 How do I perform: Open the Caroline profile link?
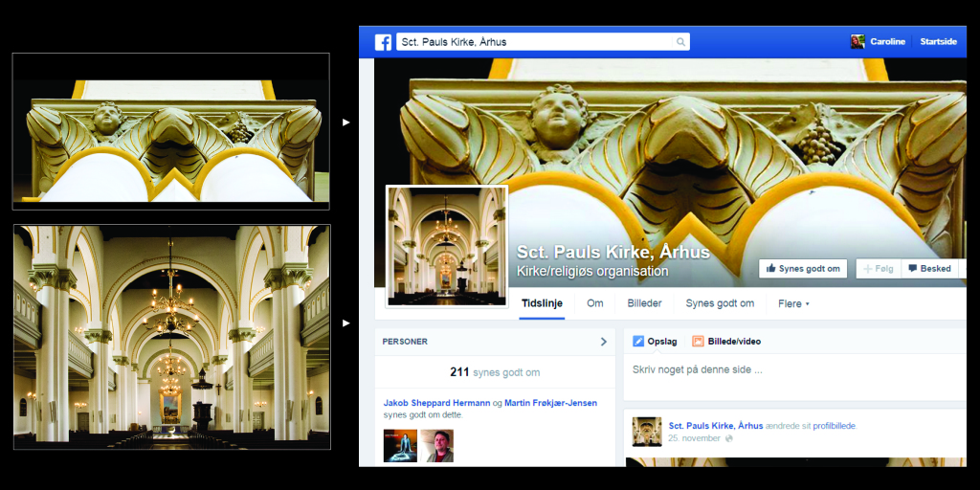coord(886,42)
